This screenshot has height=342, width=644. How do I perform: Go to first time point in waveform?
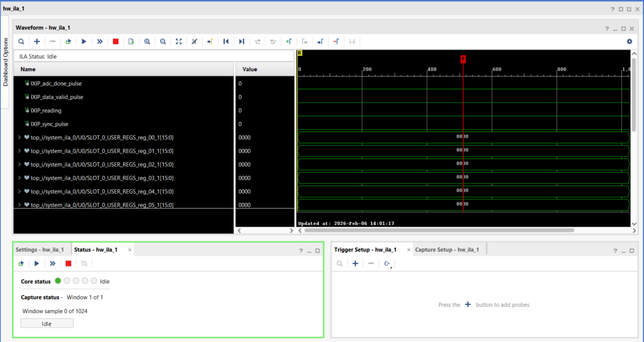[x=226, y=41]
